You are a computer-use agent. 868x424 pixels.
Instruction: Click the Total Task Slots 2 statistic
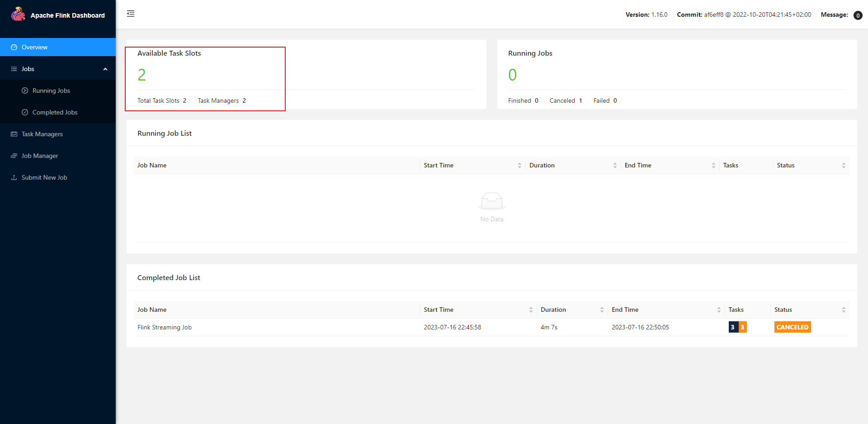[x=162, y=100]
